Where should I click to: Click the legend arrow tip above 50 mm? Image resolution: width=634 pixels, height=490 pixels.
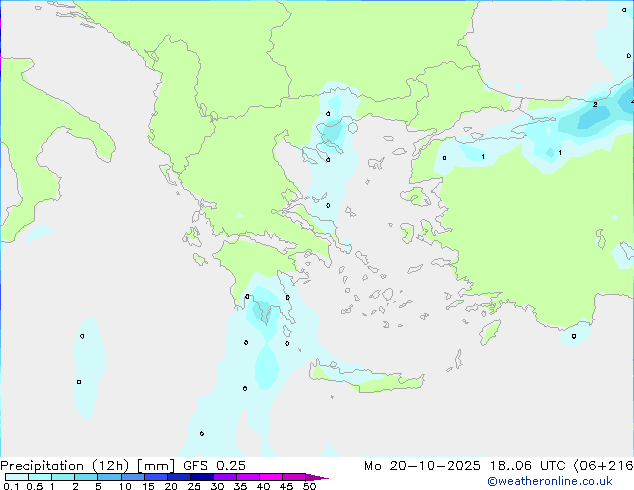(x=317, y=477)
